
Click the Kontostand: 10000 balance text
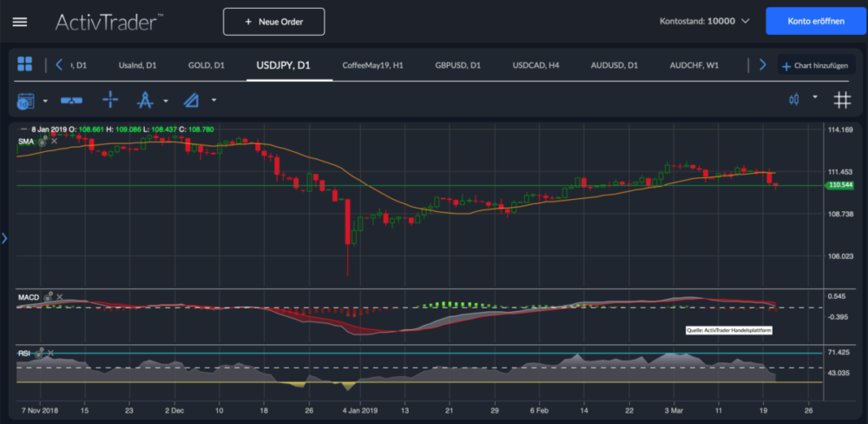[x=698, y=22]
